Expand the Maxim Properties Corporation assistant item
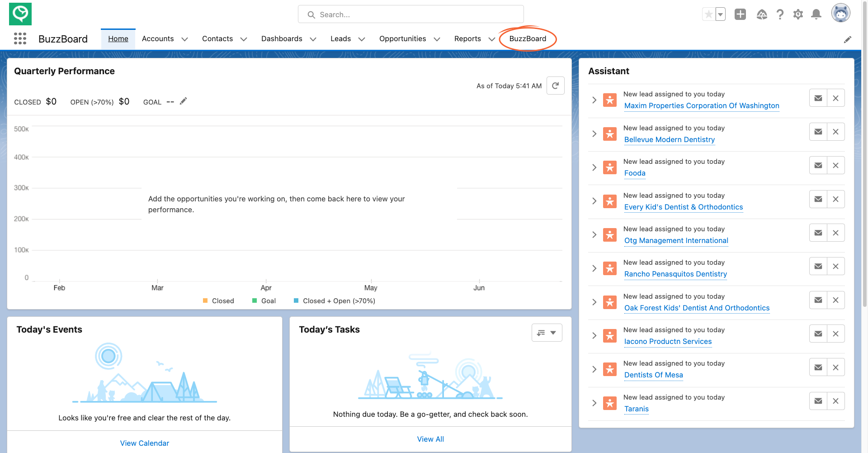 [594, 100]
